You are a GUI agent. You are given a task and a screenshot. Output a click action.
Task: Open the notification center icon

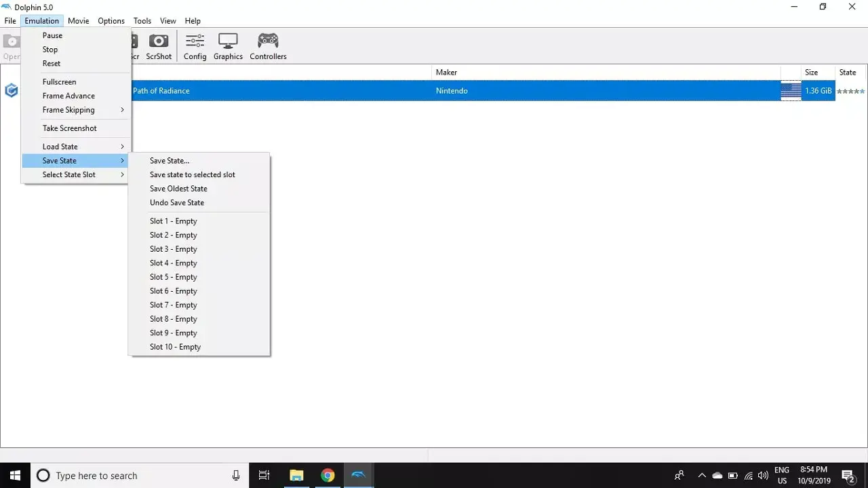[848, 475]
